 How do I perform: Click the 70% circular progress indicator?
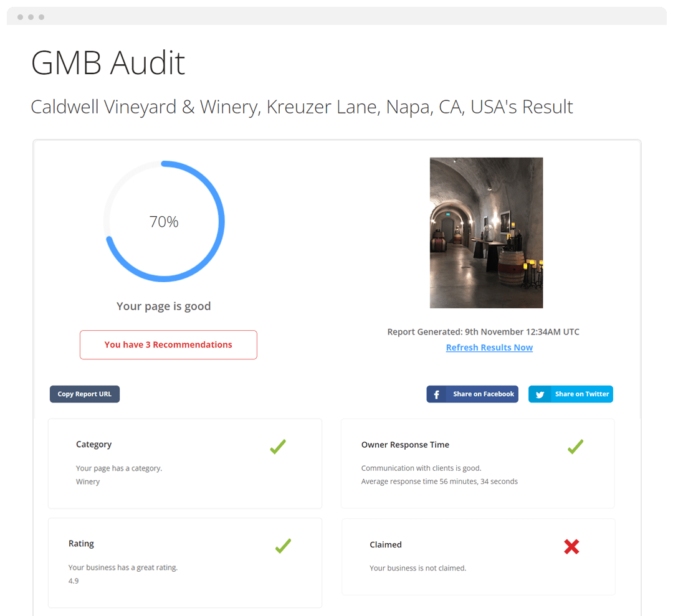coord(164,222)
